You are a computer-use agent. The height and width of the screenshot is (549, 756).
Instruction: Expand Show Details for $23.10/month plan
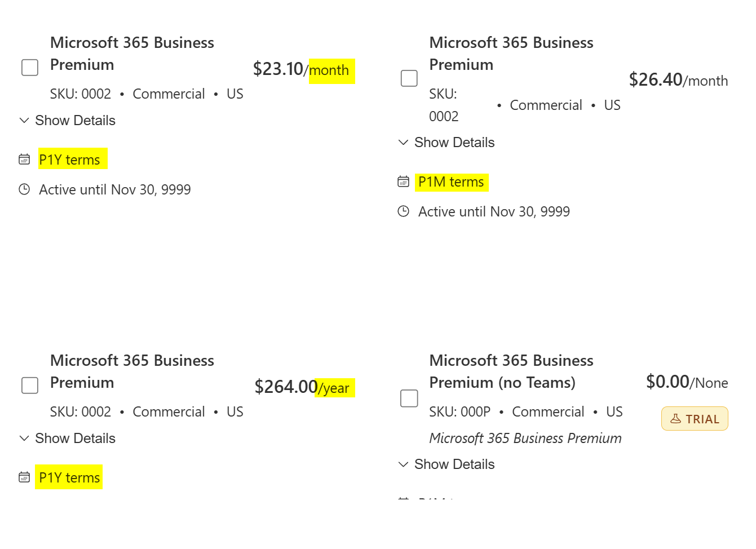click(x=67, y=121)
